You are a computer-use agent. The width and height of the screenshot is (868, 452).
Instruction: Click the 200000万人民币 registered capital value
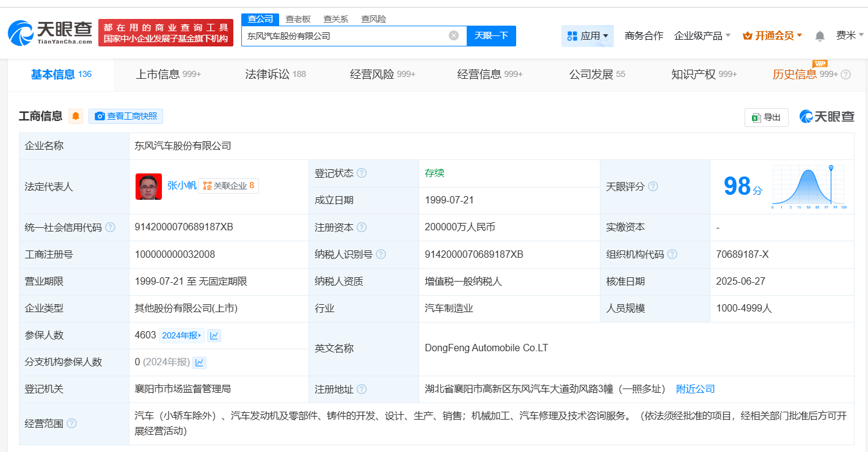[x=460, y=227]
